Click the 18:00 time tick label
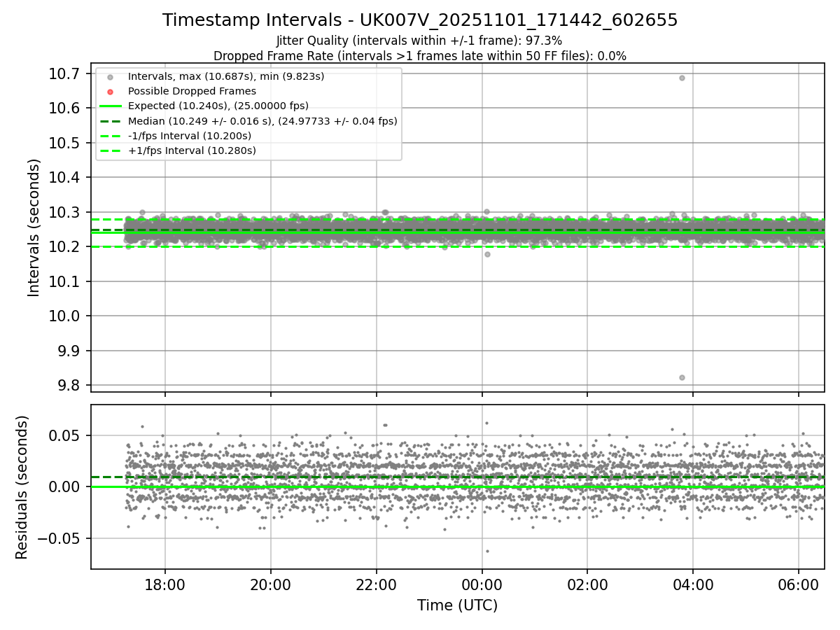 tap(165, 584)
